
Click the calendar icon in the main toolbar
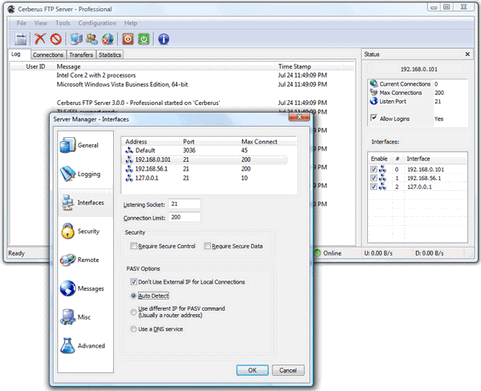21,39
